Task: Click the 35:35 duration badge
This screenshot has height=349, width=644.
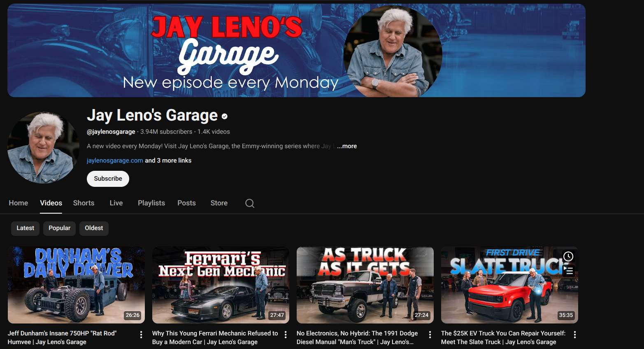Action: [x=566, y=315]
